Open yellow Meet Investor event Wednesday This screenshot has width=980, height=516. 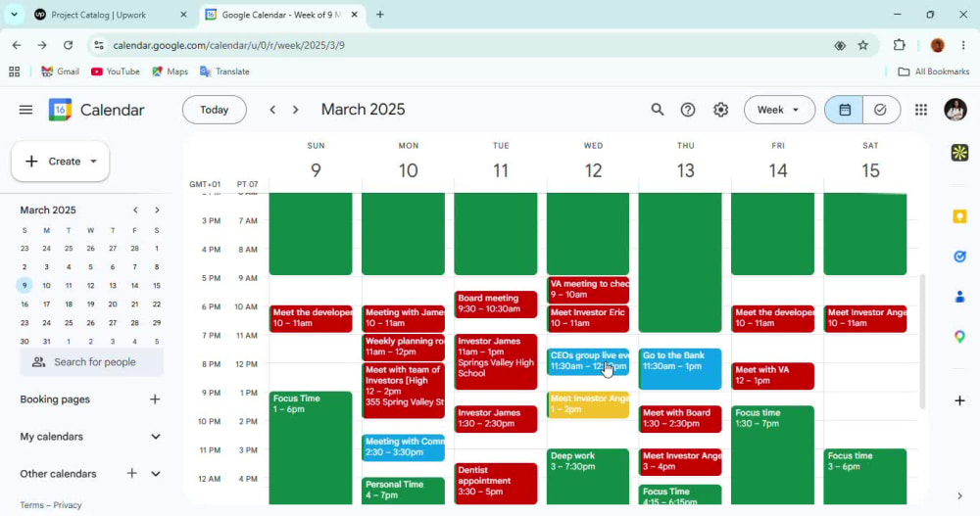coord(588,404)
